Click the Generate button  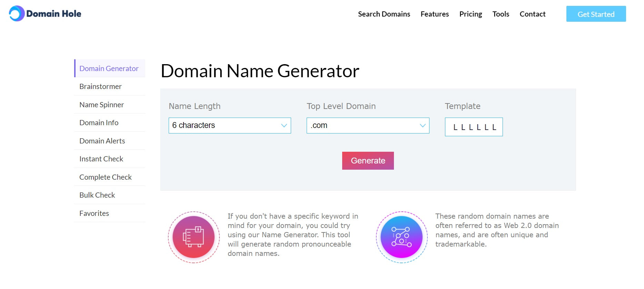click(x=368, y=161)
